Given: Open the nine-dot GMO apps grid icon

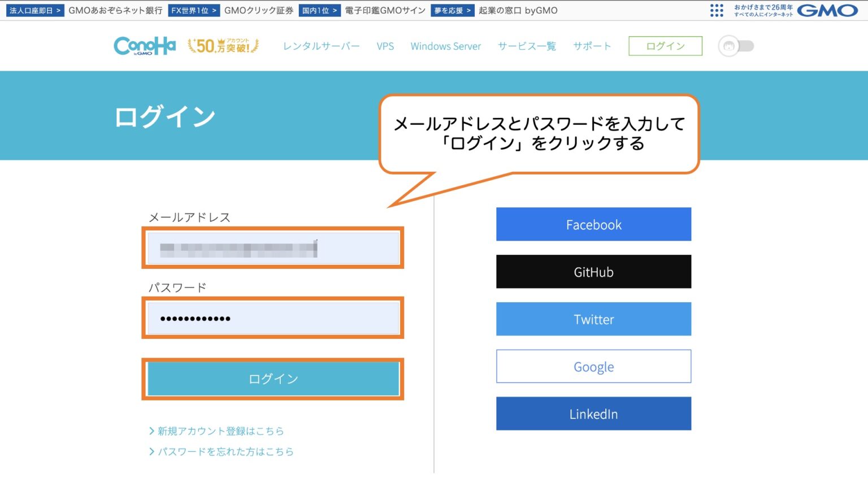Looking at the screenshot, I should point(717,10).
